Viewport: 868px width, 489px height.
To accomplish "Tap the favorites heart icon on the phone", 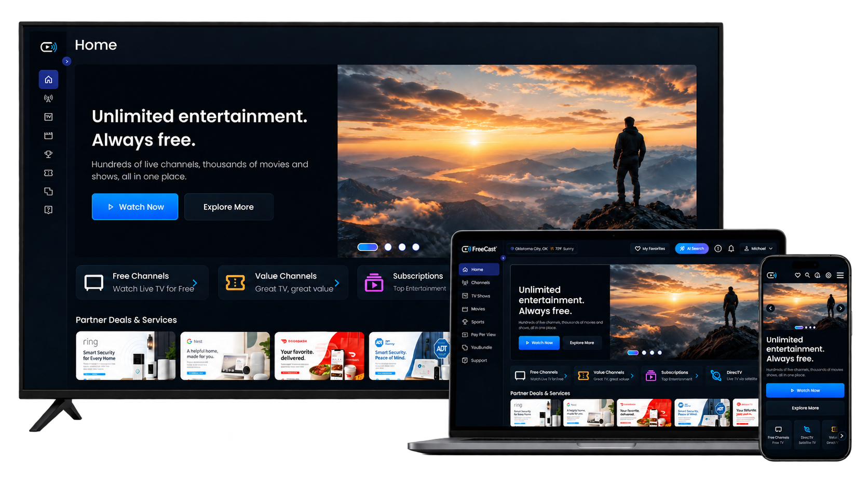I will pos(797,275).
